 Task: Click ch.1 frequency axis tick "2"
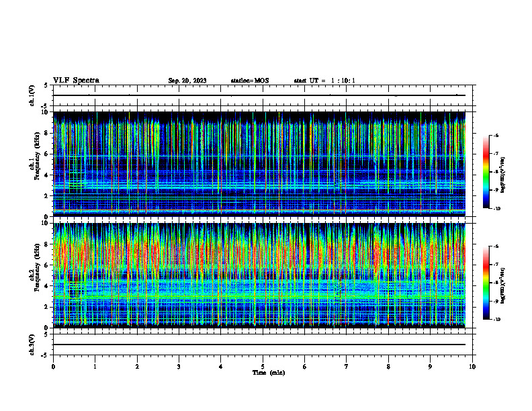47,195
